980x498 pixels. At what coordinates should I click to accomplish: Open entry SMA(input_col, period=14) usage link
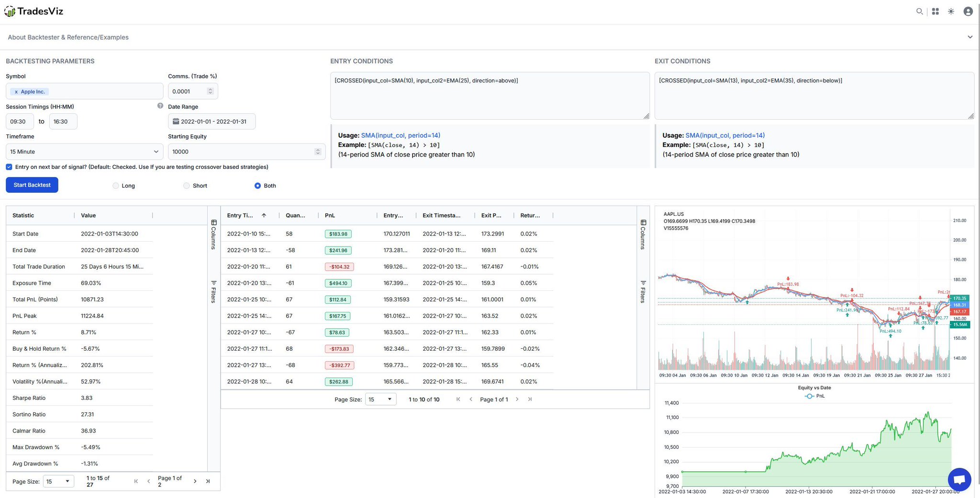(x=401, y=135)
